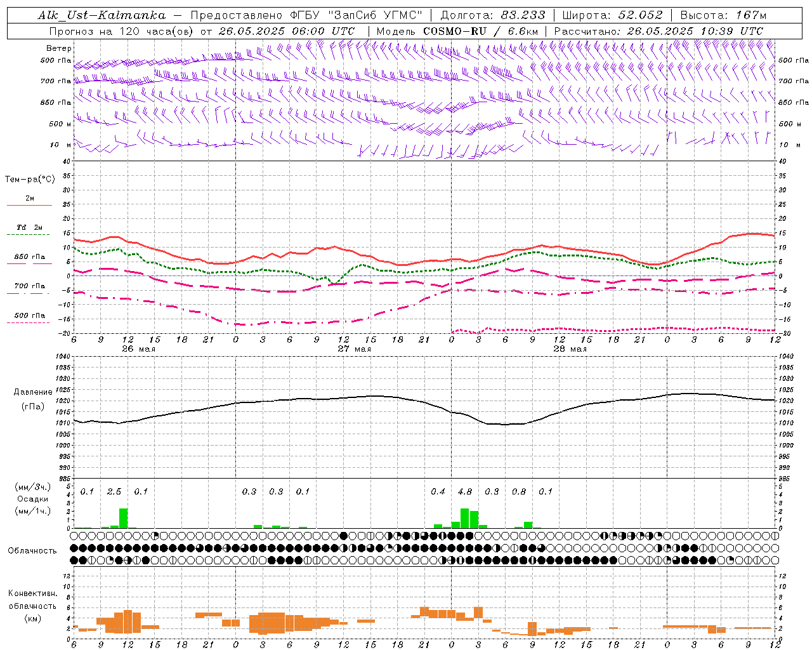This screenshot has height=650, width=812.
Task: Select the provider text ФГБУ "ЗапСиб УГМС"
Action: (x=357, y=15)
